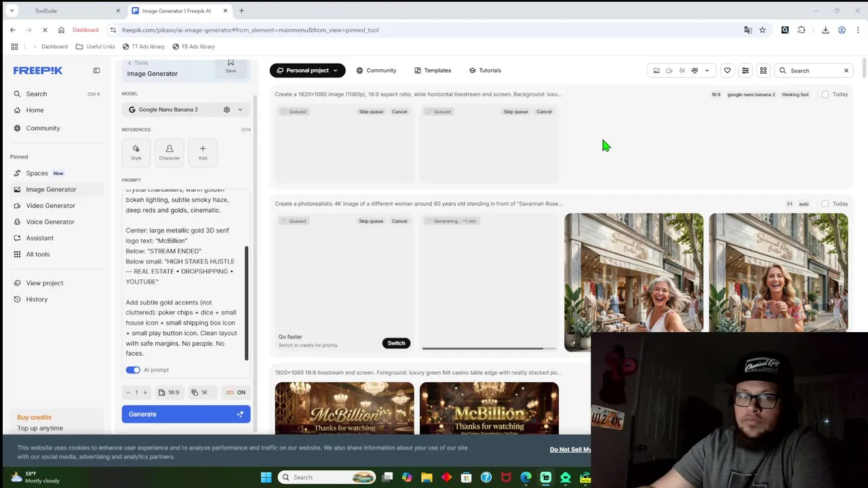
Task: Filter by 3D shapes icon
Action: (x=694, y=70)
